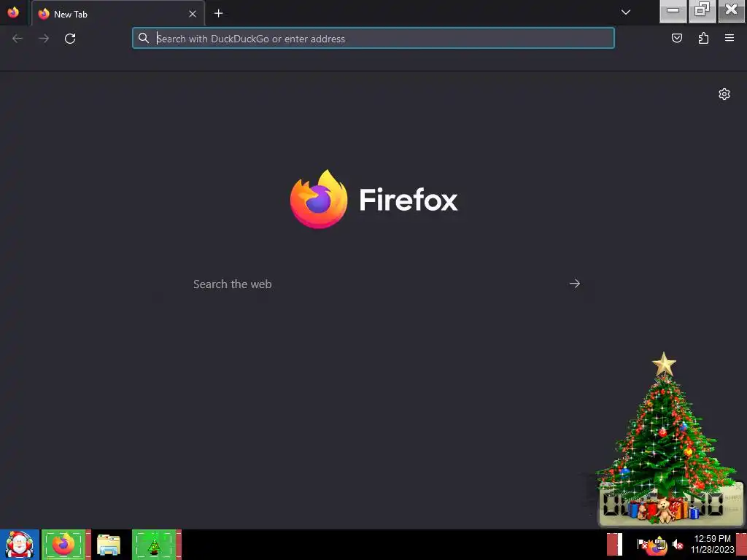Screen dimensions: 747x560
Task: Click the search magnifier in address bar
Action: (144, 38)
